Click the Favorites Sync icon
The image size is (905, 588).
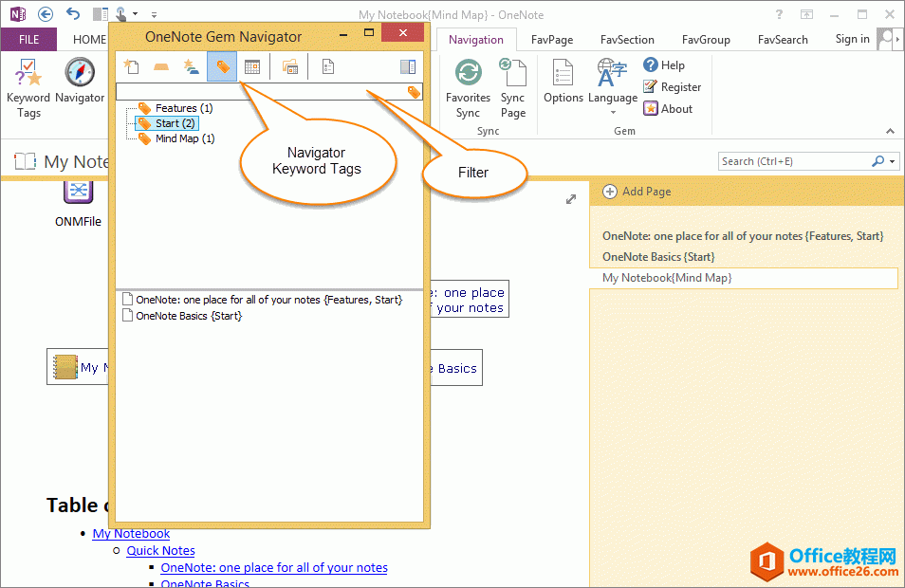click(x=468, y=87)
